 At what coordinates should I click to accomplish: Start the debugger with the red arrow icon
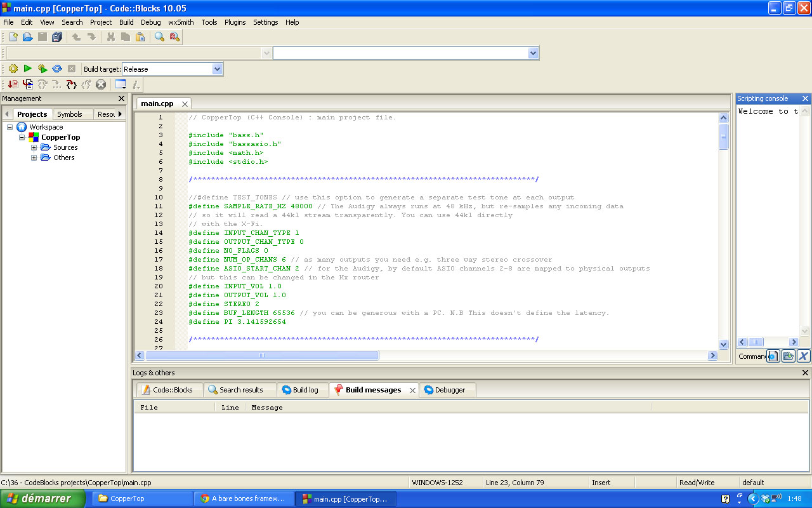(13, 84)
